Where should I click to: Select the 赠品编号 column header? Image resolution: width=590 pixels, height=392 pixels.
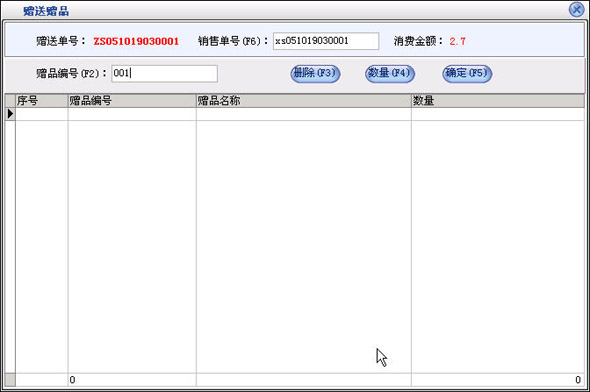click(x=132, y=101)
